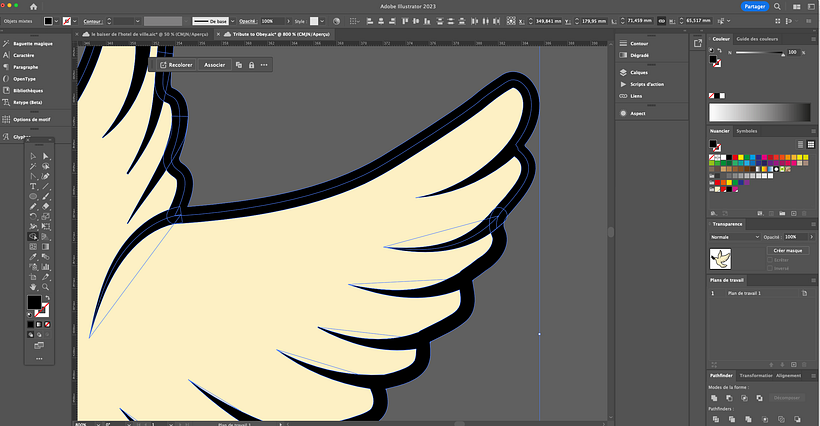Tick the Inverser checkbox
This screenshot has height=426, width=820.
point(769,268)
